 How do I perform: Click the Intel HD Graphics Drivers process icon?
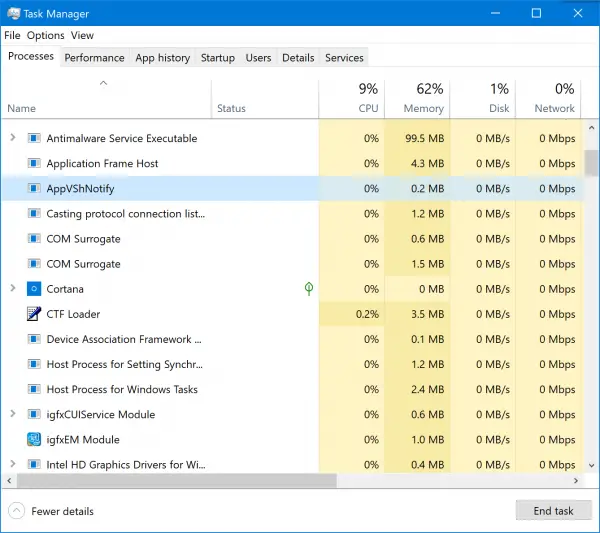(34, 465)
